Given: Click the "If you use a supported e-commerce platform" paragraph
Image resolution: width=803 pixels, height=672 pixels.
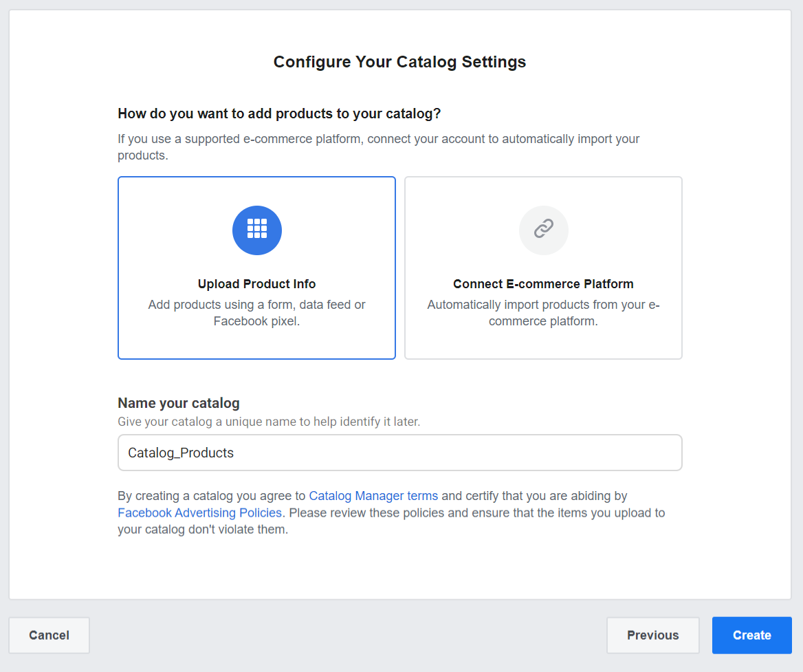Looking at the screenshot, I should (378, 139).
